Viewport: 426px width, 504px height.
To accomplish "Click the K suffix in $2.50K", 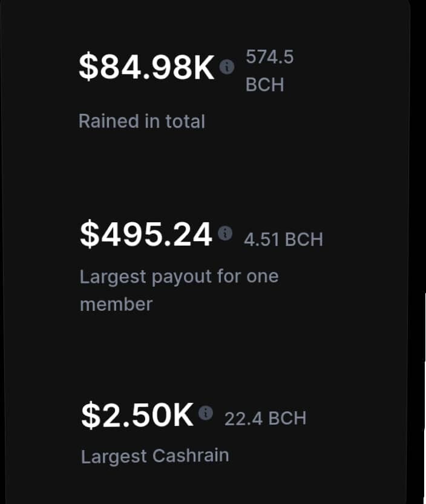I will coord(183,415).
